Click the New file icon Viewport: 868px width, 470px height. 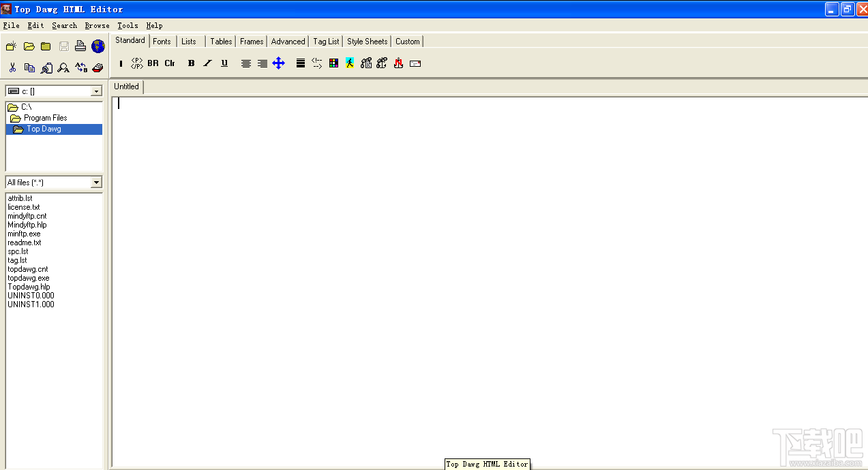[x=11, y=46]
